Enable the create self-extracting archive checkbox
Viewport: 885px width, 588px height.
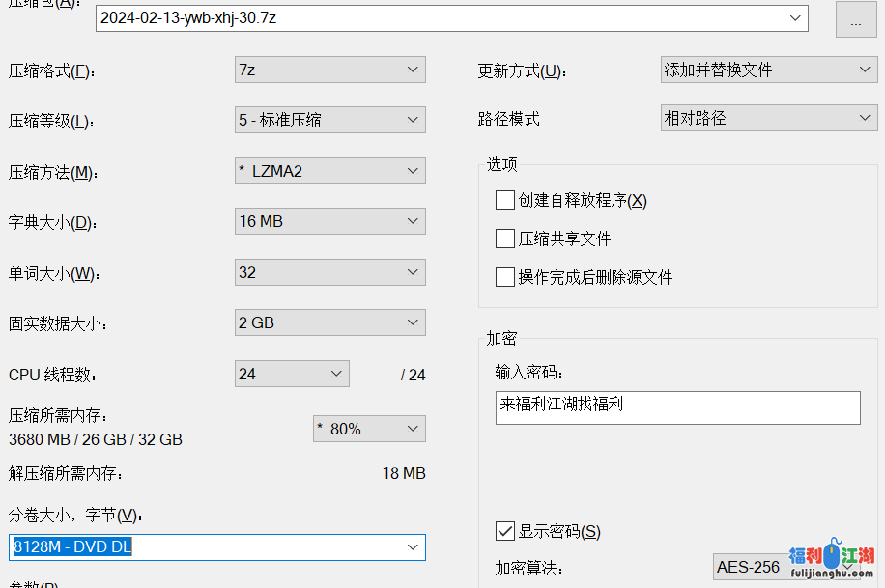[505, 201]
